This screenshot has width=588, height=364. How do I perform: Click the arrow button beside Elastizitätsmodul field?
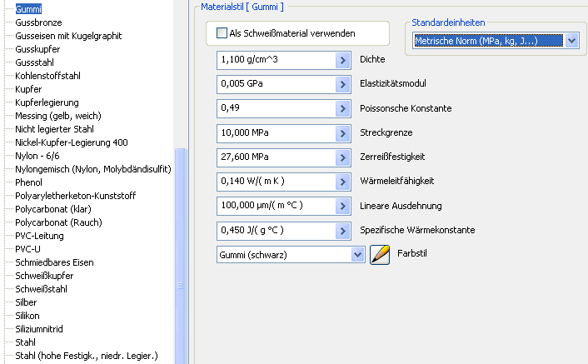click(x=342, y=85)
